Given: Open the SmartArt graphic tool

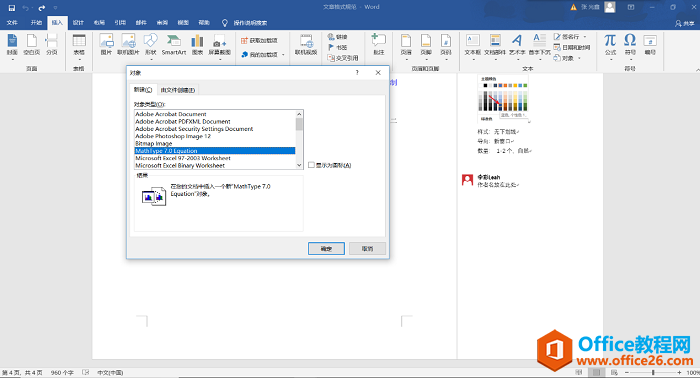Looking at the screenshot, I should pyautogui.click(x=174, y=44).
